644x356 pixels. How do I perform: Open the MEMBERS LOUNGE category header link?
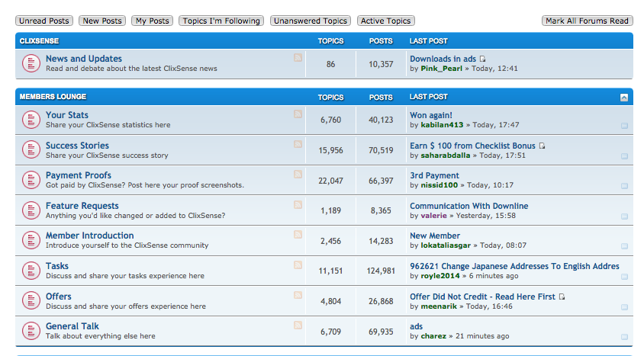tap(53, 97)
